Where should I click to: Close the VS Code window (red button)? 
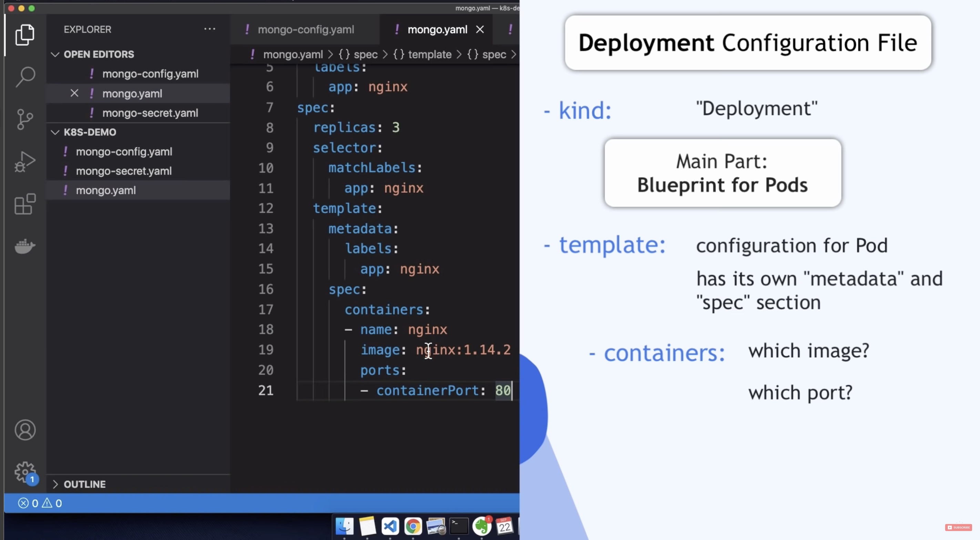click(11, 8)
